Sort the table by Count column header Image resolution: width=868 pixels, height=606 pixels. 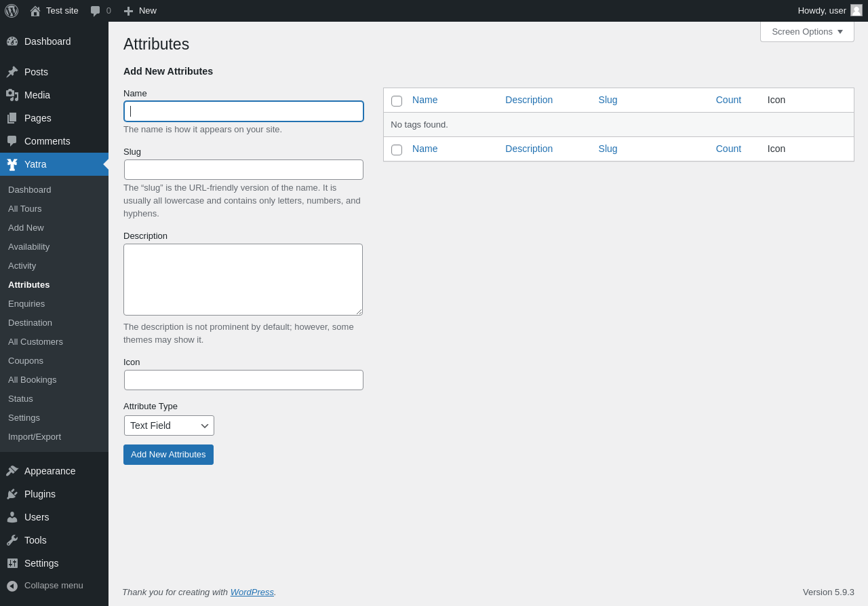tap(728, 100)
